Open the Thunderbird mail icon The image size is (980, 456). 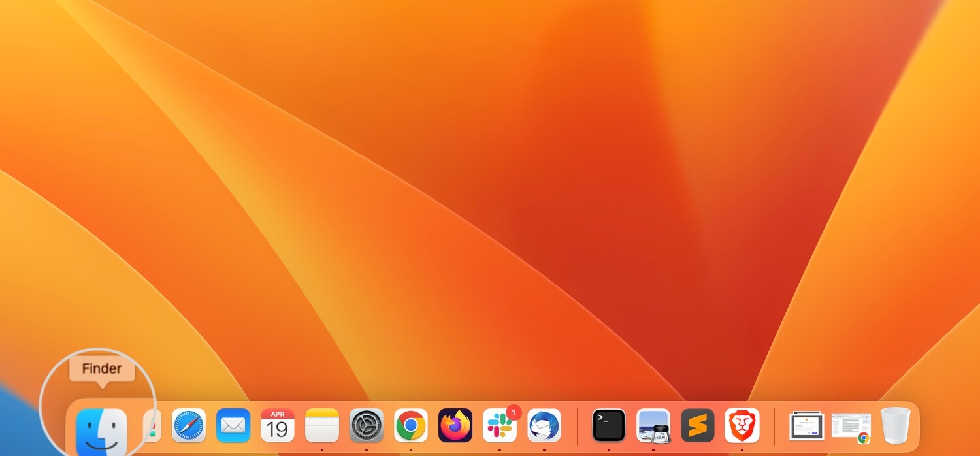tap(544, 426)
